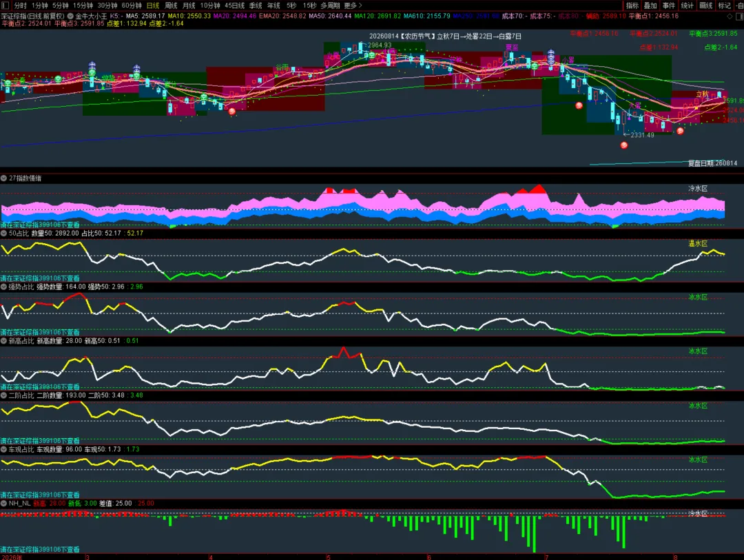This screenshot has width=744, height=560.
Task: Open the 强势占比 indicator menu icon
Action: (x=4, y=287)
